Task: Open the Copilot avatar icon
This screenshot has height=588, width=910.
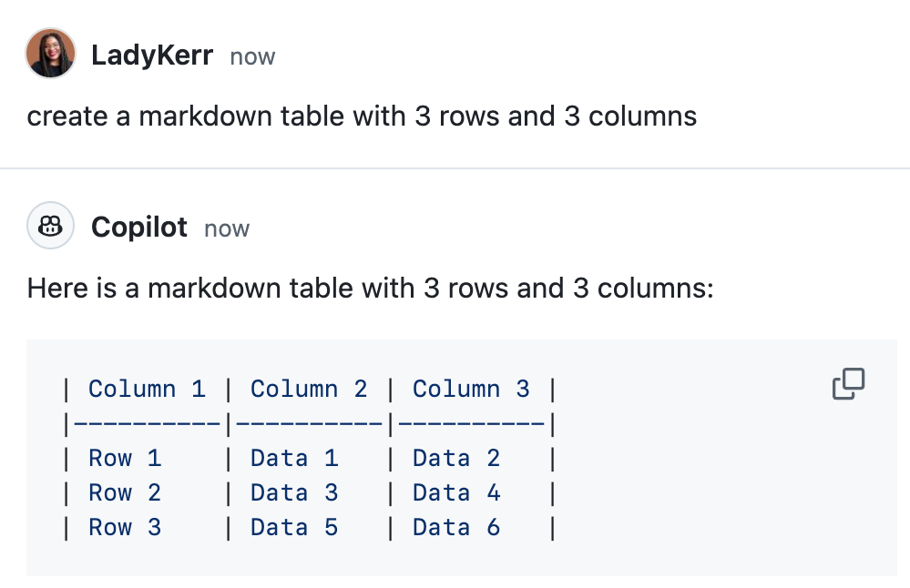Action: (x=50, y=226)
